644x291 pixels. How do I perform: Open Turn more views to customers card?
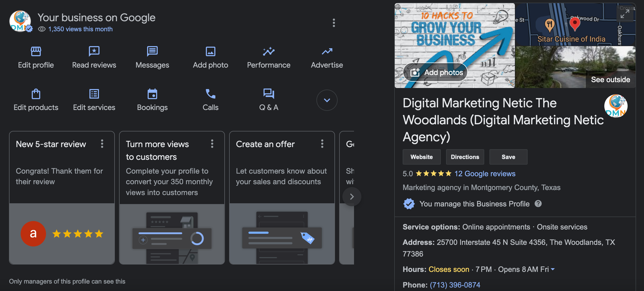(x=172, y=198)
